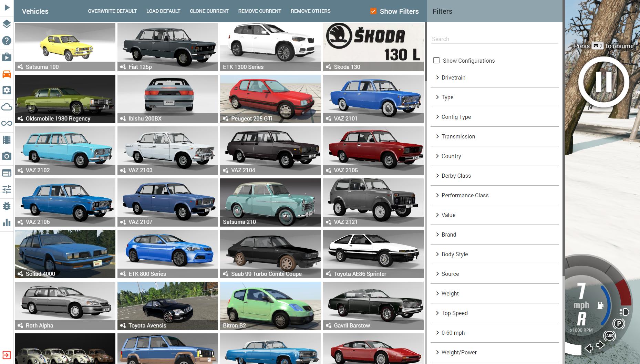Select the ETK 1300 Series thumbnail
640x364 pixels.
pos(270,47)
